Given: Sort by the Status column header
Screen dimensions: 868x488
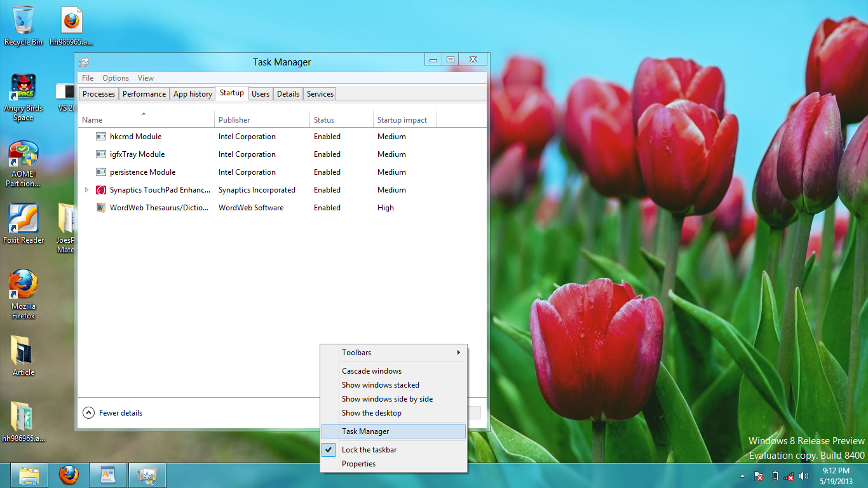Looking at the screenshot, I should 341,119.
